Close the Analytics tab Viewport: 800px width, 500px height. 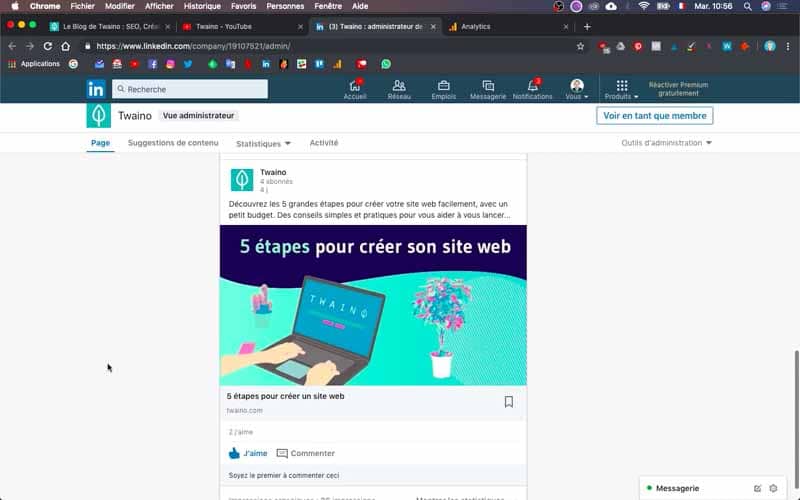click(x=565, y=27)
